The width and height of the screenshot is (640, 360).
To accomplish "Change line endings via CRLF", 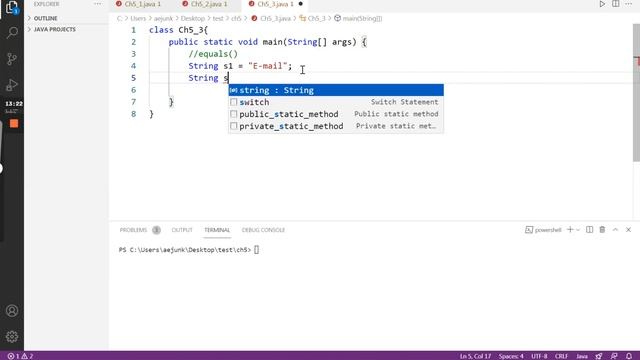I will (561, 356).
